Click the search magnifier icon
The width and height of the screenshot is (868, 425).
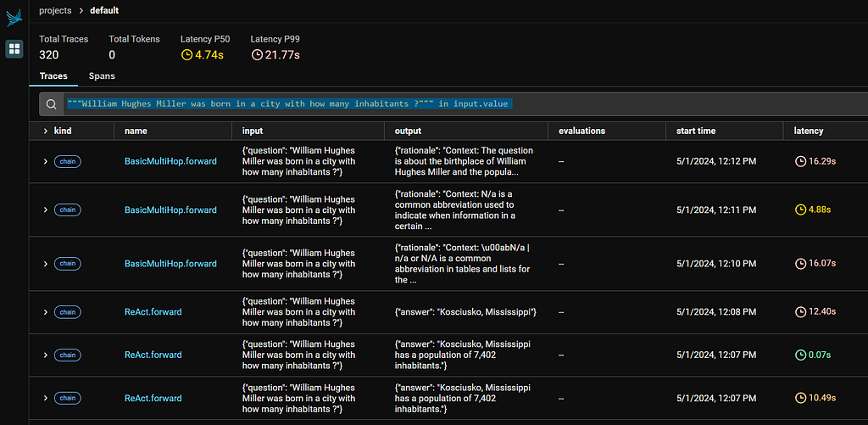pos(52,104)
